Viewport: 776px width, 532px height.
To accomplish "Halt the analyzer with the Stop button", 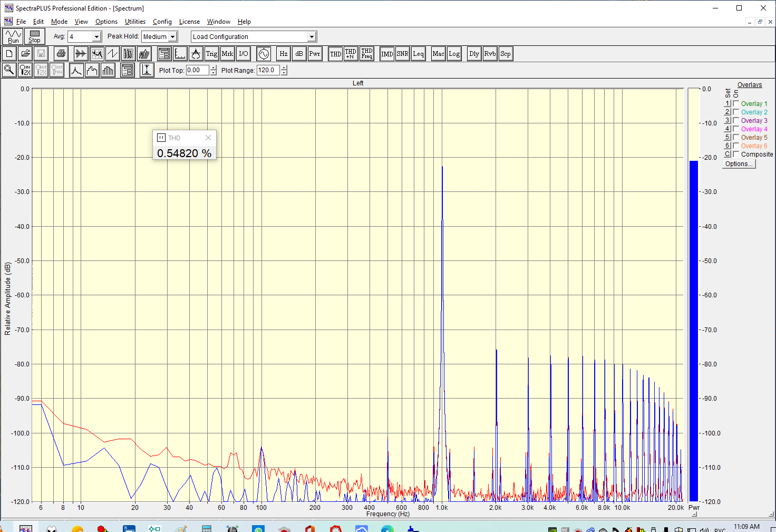I will pyautogui.click(x=35, y=36).
